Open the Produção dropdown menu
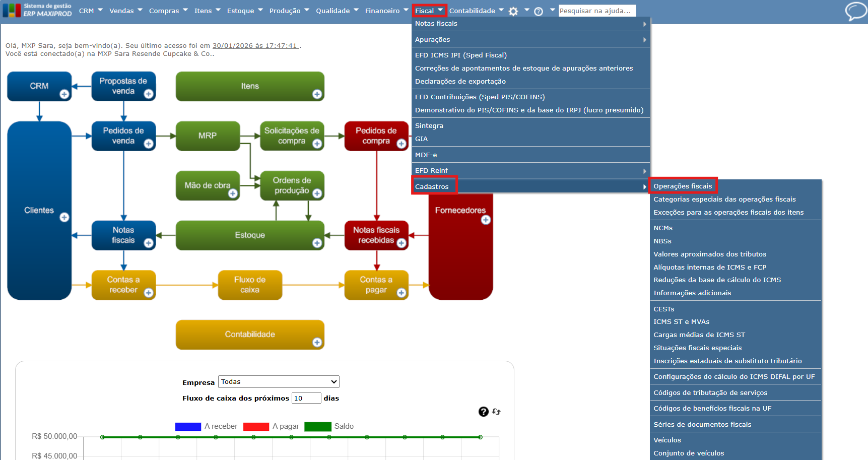The image size is (868, 460). [289, 11]
